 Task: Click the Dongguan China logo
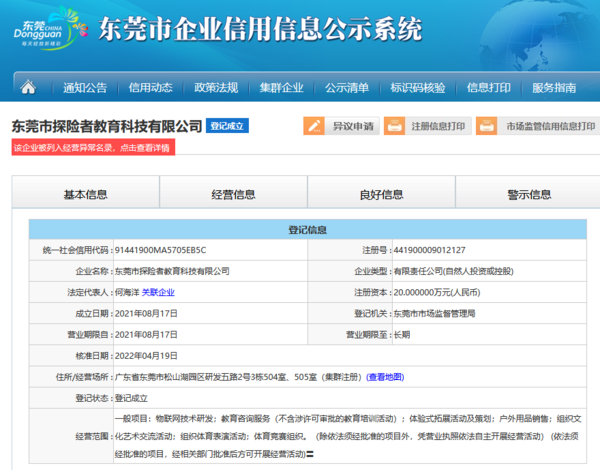pos(51,29)
